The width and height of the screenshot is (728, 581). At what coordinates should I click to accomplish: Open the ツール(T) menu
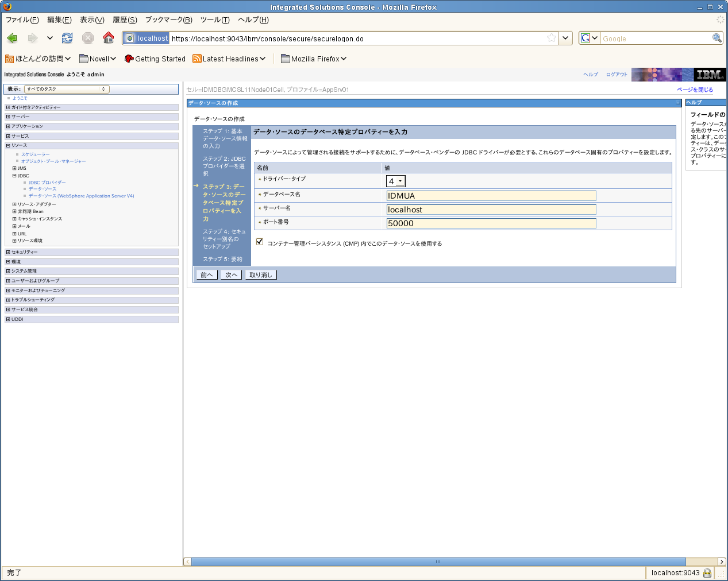click(x=214, y=20)
